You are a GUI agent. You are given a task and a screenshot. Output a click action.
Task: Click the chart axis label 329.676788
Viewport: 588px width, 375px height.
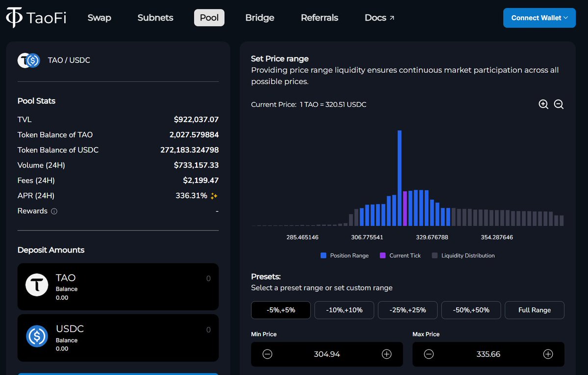pos(432,237)
